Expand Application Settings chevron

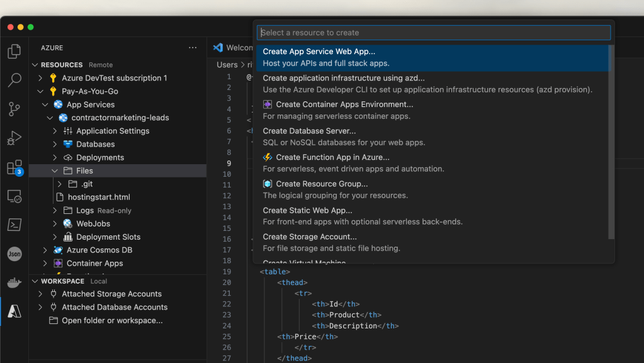point(55,131)
